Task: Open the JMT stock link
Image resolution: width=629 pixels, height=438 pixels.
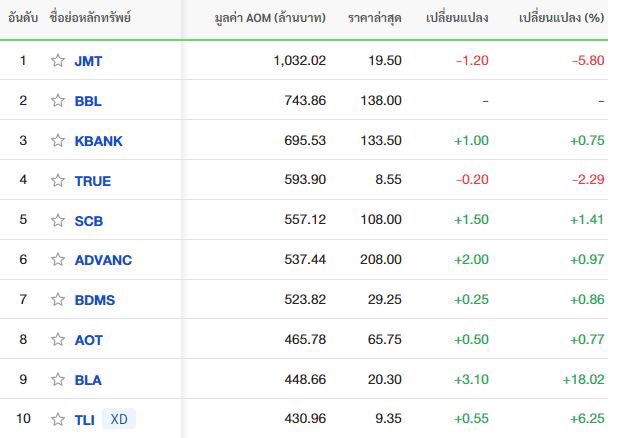Action: coord(88,61)
